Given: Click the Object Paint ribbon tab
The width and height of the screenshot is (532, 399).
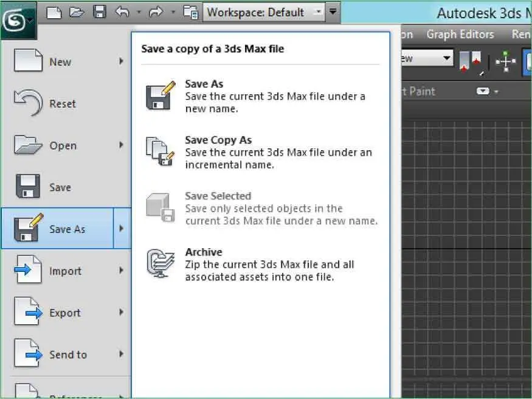Looking at the screenshot, I should coord(418,91).
